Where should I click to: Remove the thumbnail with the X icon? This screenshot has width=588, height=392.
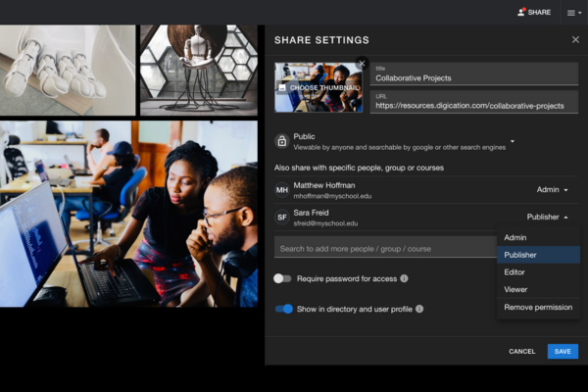(363, 64)
